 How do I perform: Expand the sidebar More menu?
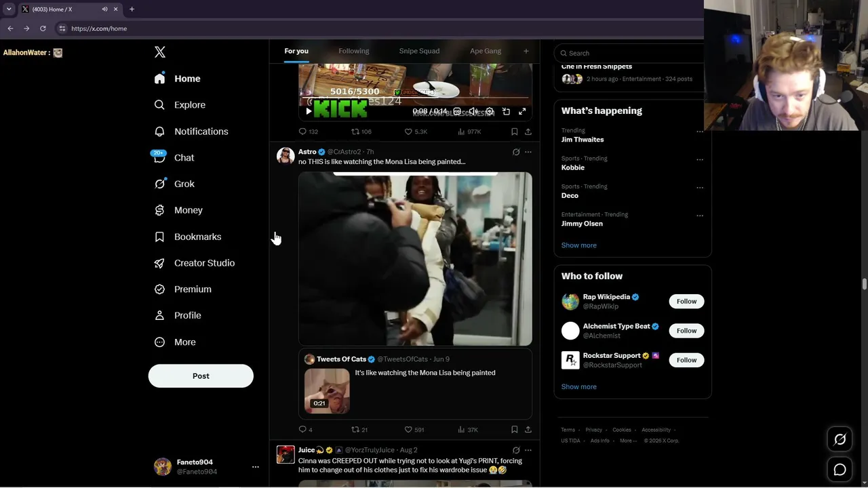[x=175, y=342]
